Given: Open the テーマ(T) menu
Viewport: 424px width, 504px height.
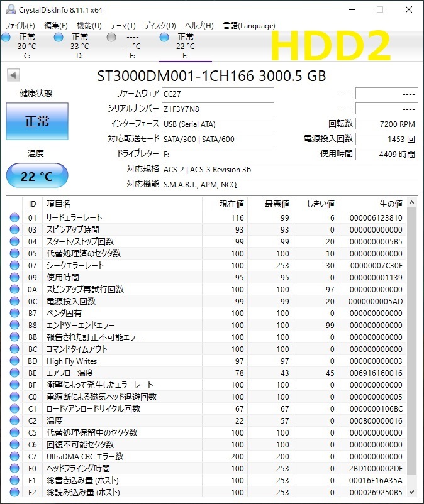Looking at the screenshot, I should (123, 25).
